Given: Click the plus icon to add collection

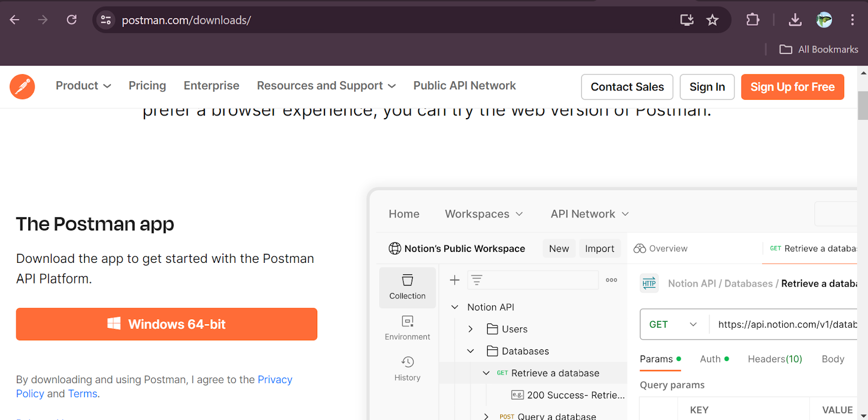Looking at the screenshot, I should [455, 280].
